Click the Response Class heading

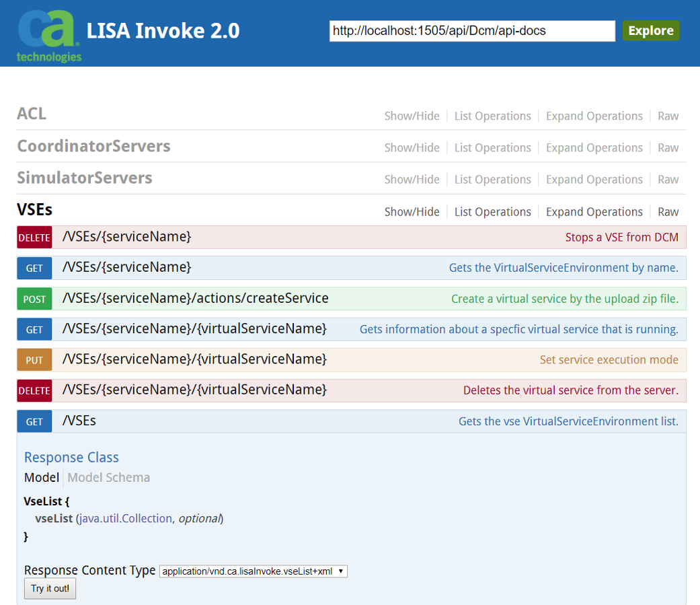[71, 457]
